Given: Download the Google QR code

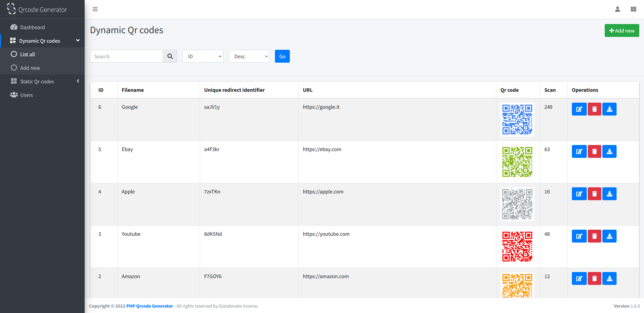Looking at the screenshot, I should (x=609, y=109).
